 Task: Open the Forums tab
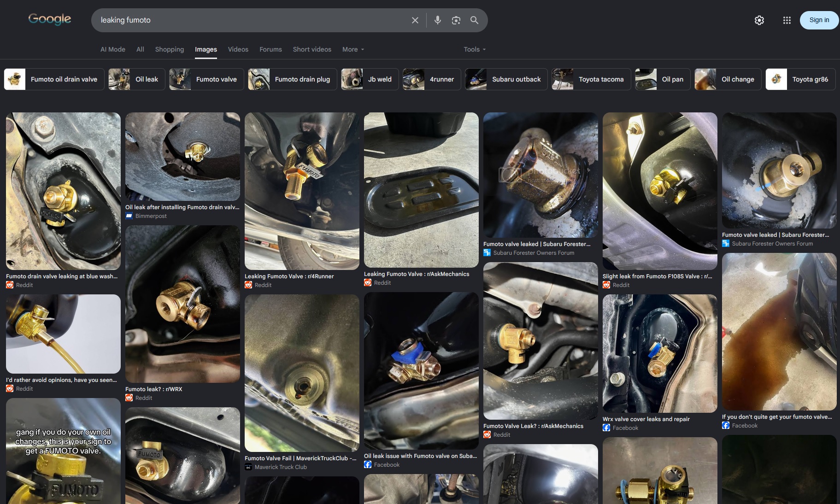pos(270,49)
